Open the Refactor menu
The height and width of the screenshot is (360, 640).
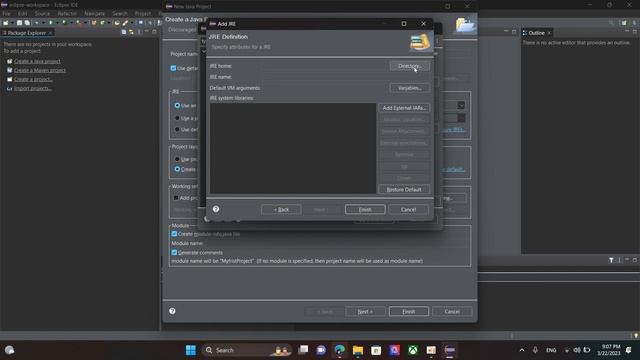pyautogui.click(x=67, y=13)
